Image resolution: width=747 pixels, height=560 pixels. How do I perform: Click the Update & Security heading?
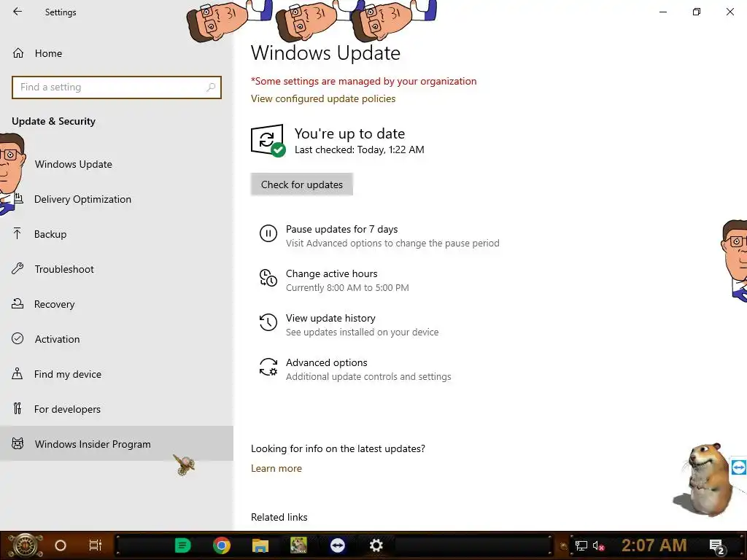pos(53,122)
